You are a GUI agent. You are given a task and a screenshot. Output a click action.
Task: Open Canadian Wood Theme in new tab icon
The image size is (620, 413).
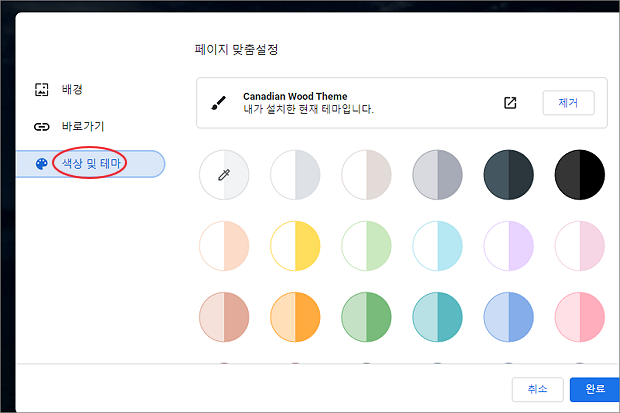tap(510, 103)
